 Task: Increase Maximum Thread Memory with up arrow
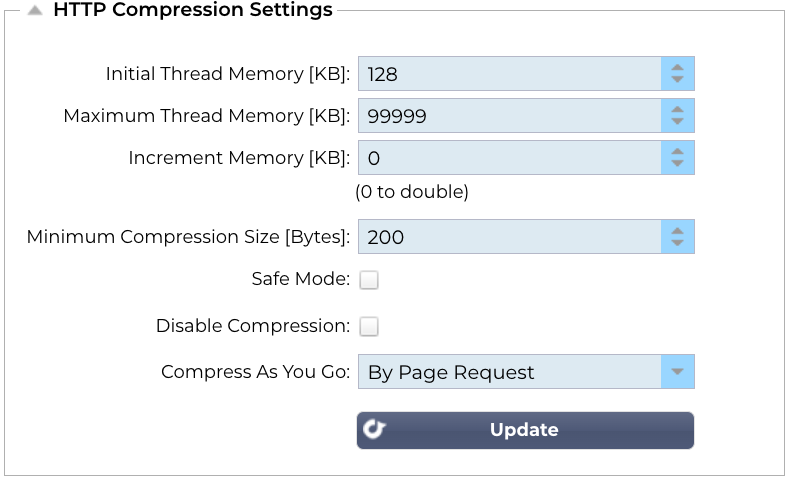(677, 110)
